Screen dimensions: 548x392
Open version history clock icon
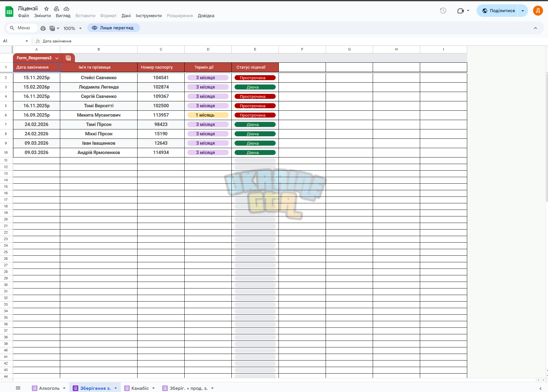coord(443,11)
